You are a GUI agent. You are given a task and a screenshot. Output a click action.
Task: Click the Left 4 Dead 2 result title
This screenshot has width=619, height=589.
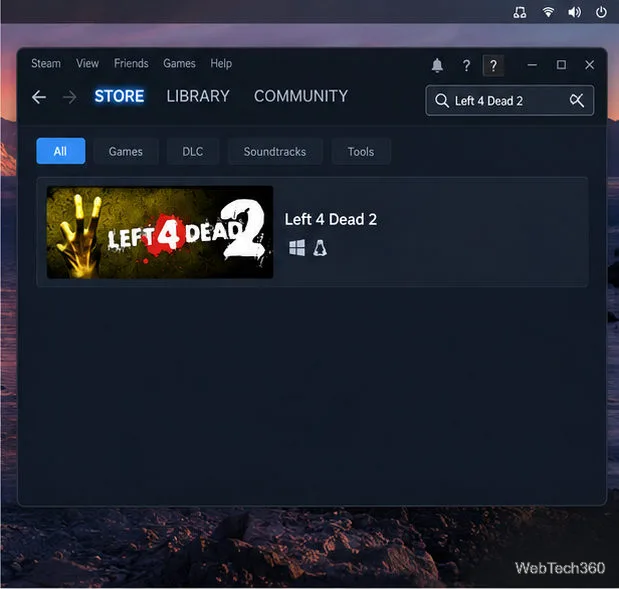point(331,219)
